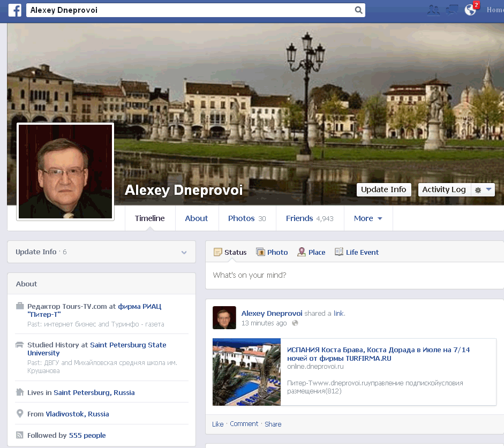Click the Activity Log button
Screen dimensions: 504x448
[x=444, y=189]
